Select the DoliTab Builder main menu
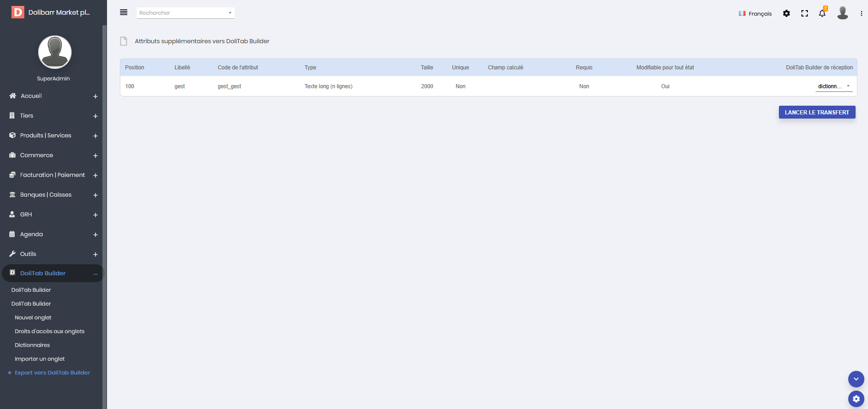 (x=43, y=273)
